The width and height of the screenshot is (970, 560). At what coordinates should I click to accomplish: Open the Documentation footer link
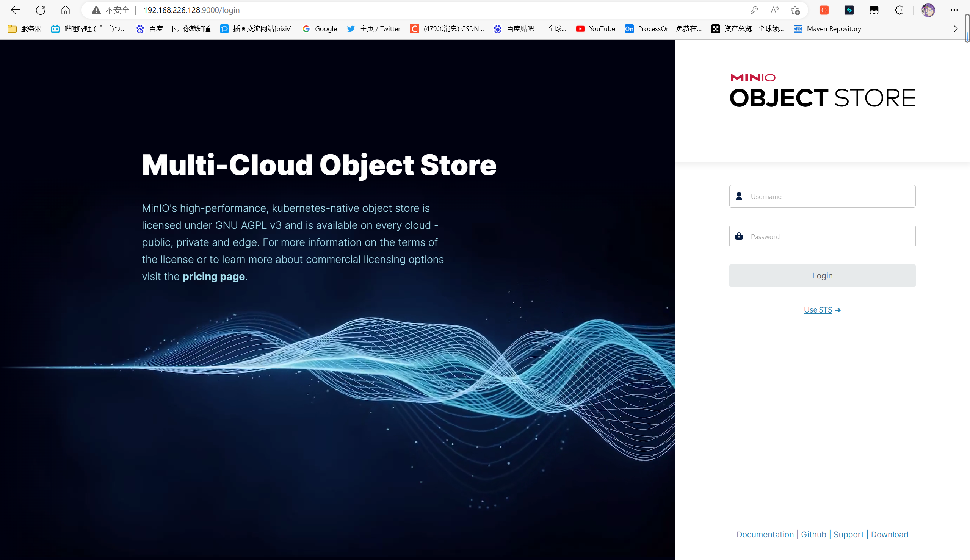click(x=765, y=534)
